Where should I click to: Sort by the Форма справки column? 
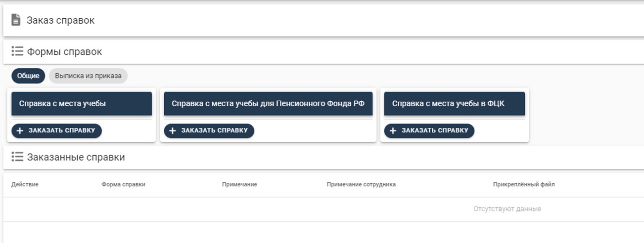(123, 185)
